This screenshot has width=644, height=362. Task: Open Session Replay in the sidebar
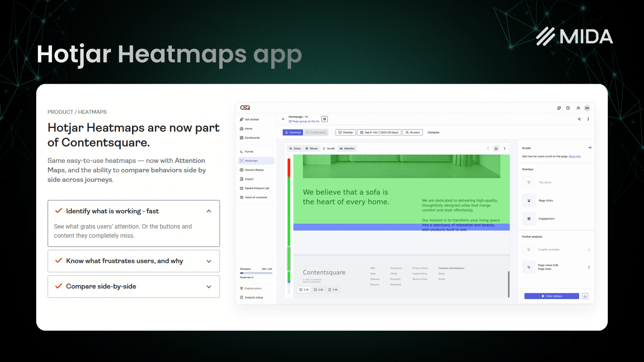point(254,170)
